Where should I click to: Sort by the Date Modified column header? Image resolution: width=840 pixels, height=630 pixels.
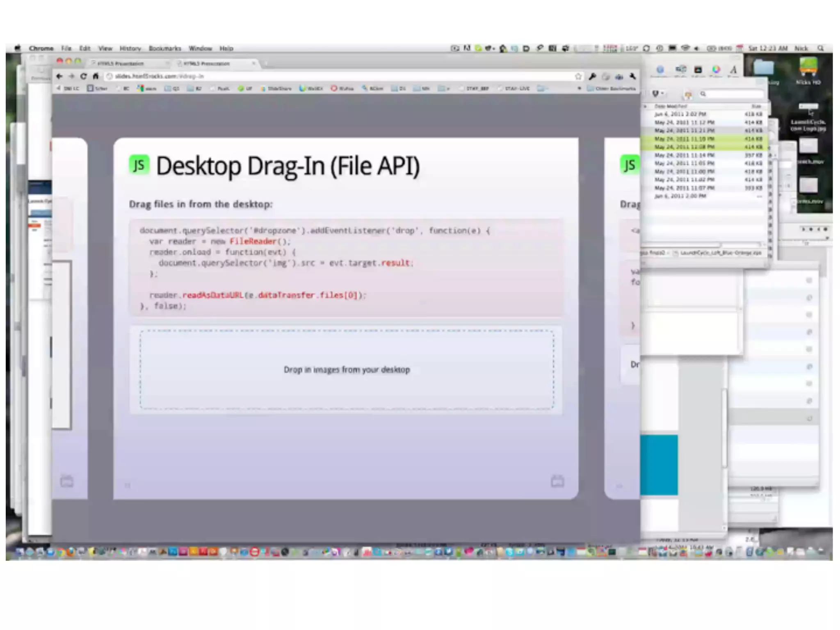click(x=671, y=106)
